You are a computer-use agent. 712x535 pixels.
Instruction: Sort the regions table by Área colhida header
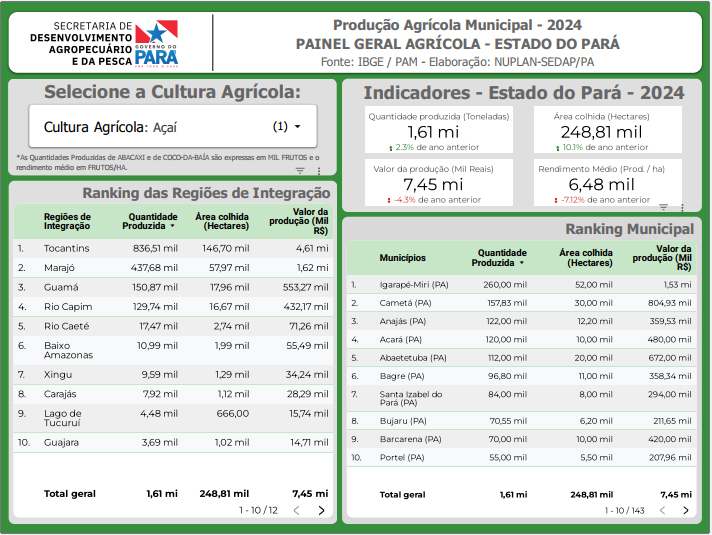pyautogui.click(x=221, y=221)
